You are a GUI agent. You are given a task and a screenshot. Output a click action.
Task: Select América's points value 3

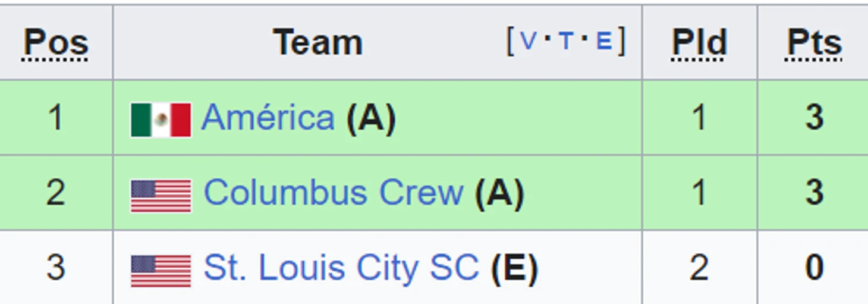(x=814, y=117)
